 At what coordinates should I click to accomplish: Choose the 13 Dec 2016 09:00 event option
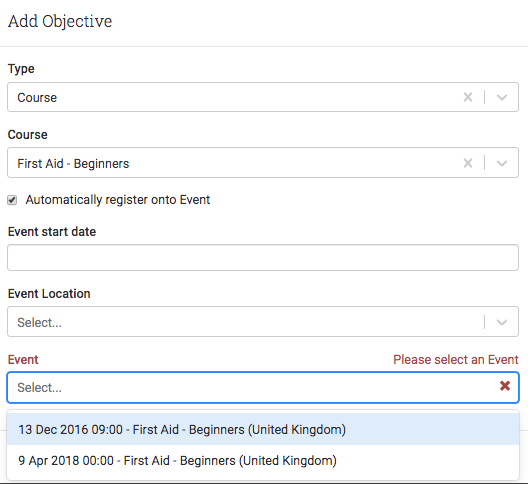[263, 429]
